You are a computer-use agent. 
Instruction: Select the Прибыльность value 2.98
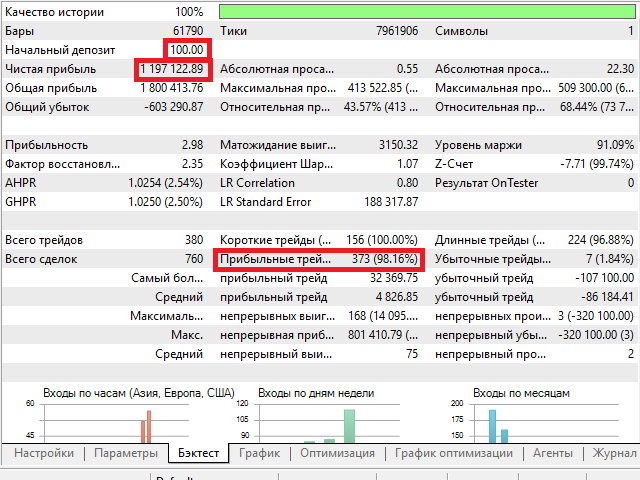pos(192,144)
